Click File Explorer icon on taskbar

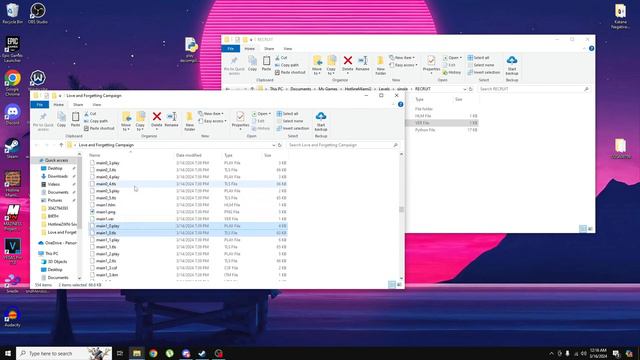(137, 353)
